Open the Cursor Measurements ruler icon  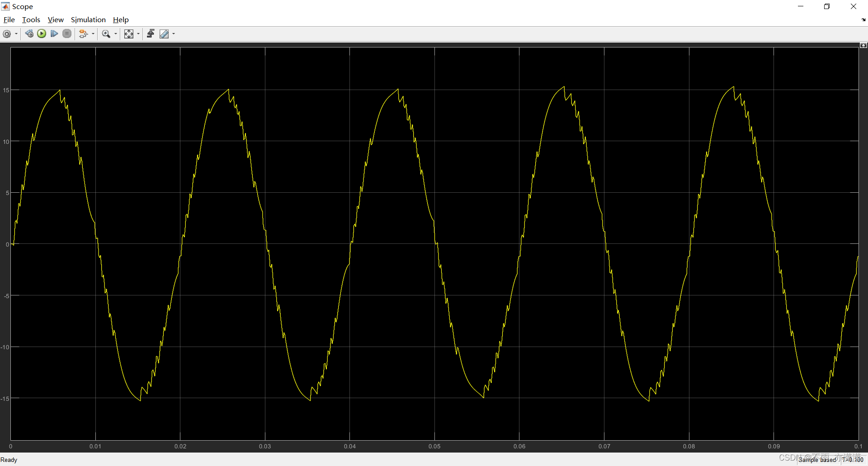click(x=164, y=34)
